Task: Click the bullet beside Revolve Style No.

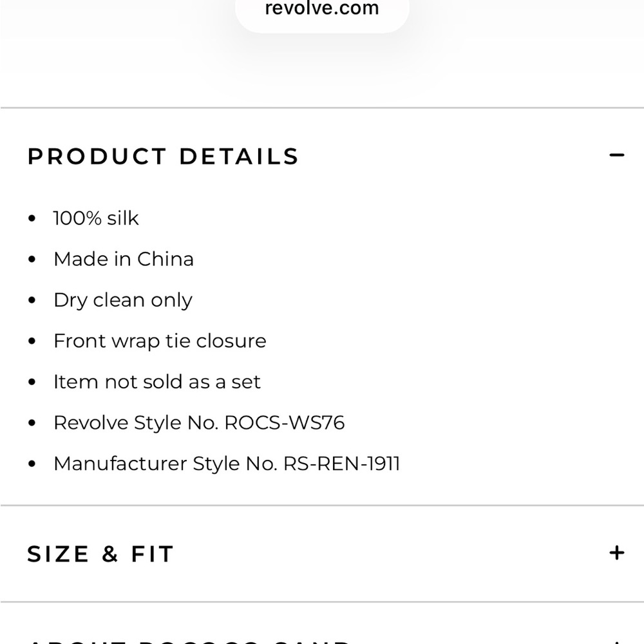Action: tap(32, 422)
